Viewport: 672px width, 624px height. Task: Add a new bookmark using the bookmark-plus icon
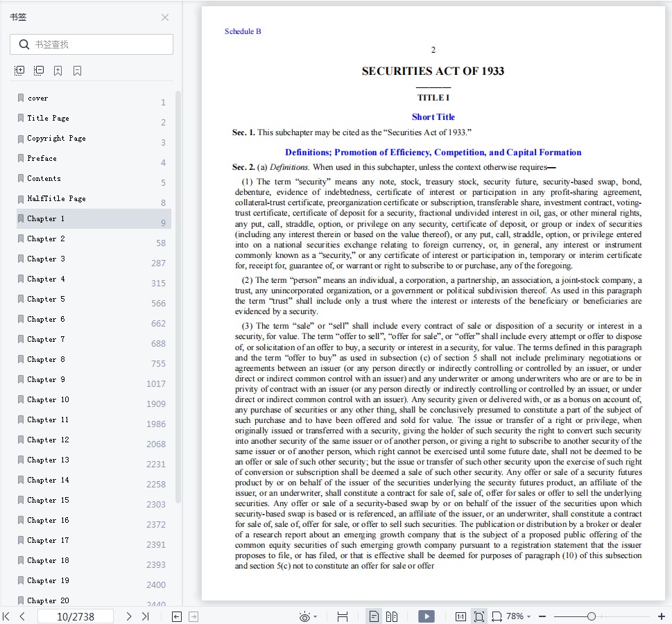point(58,71)
